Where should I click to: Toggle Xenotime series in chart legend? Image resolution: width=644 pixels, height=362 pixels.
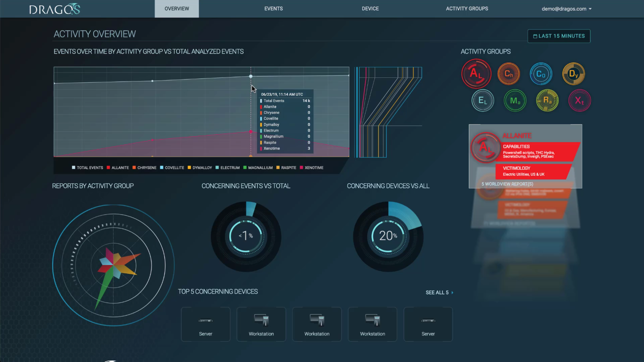[311, 168]
